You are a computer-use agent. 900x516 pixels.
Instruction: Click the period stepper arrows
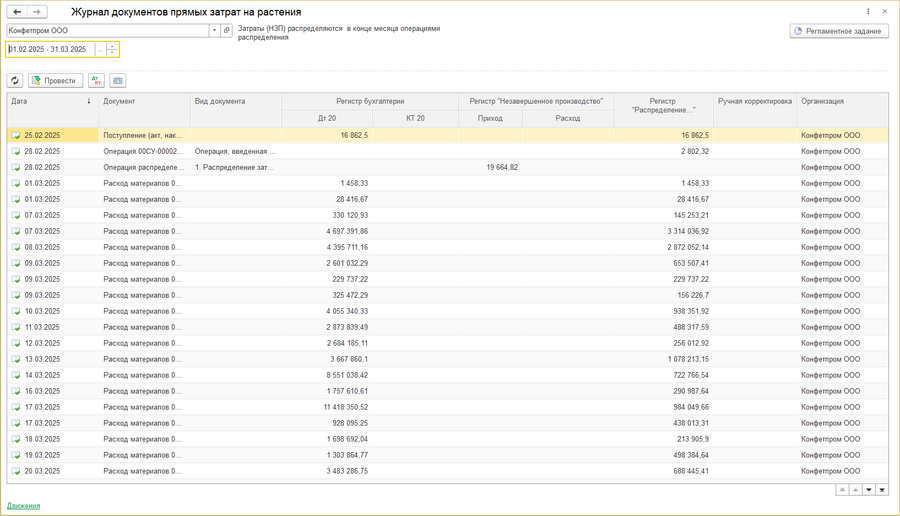pyautogui.click(x=112, y=49)
